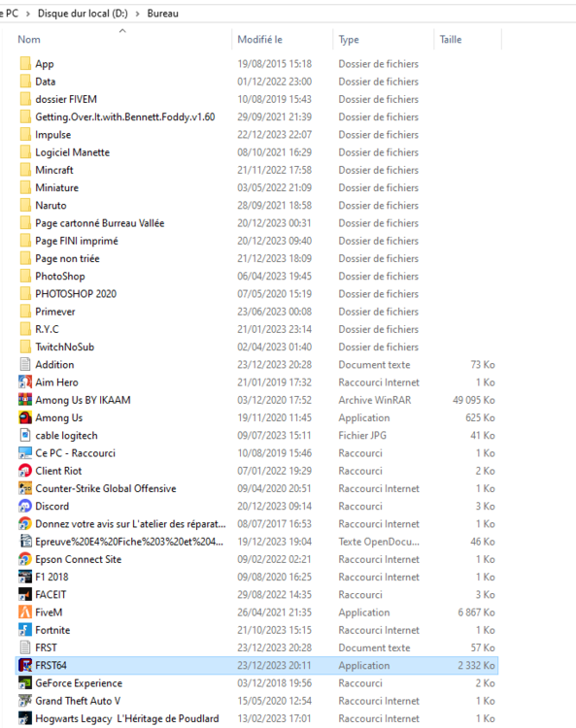The image size is (576, 728).
Task: Select the Page cartonné Burreau Vallée folder
Action: point(100,223)
